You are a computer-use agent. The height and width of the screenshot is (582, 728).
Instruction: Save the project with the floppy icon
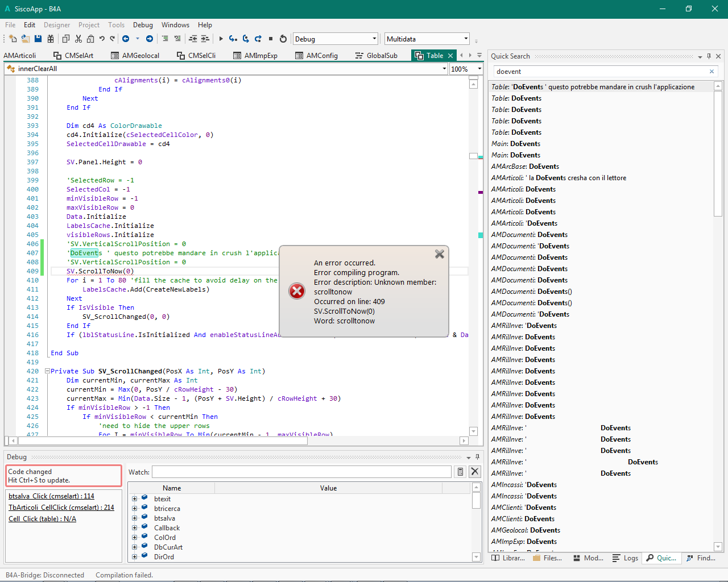pyautogui.click(x=38, y=39)
